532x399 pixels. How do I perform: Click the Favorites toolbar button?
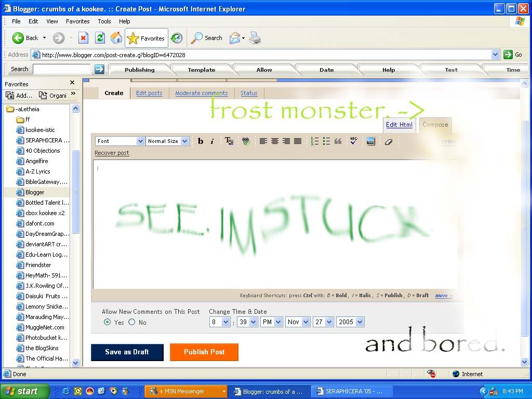pos(146,38)
